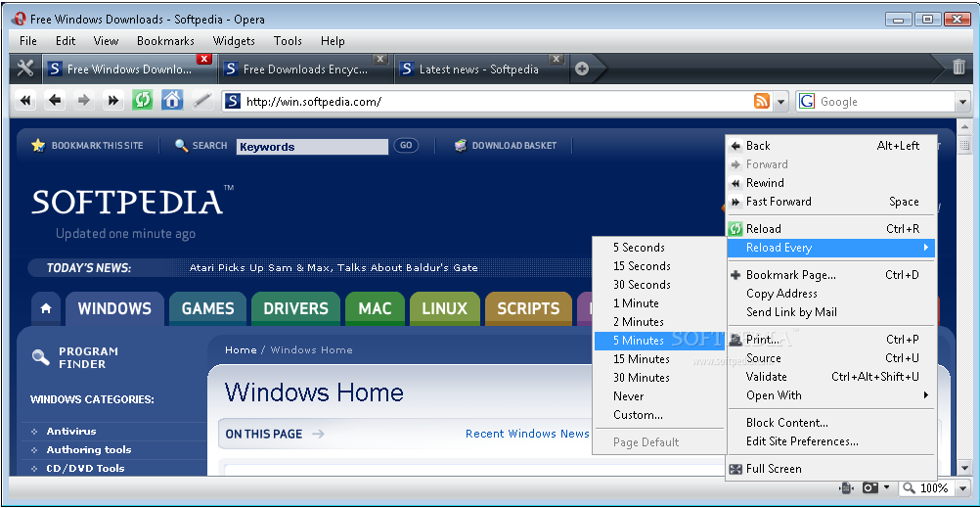Click the Program Finder magnifier icon

tap(41, 357)
